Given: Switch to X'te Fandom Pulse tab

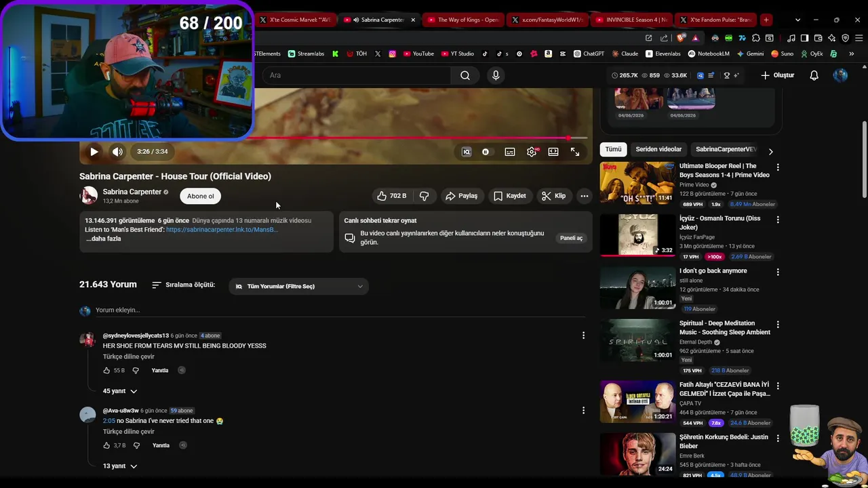Looking at the screenshot, I should point(715,20).
